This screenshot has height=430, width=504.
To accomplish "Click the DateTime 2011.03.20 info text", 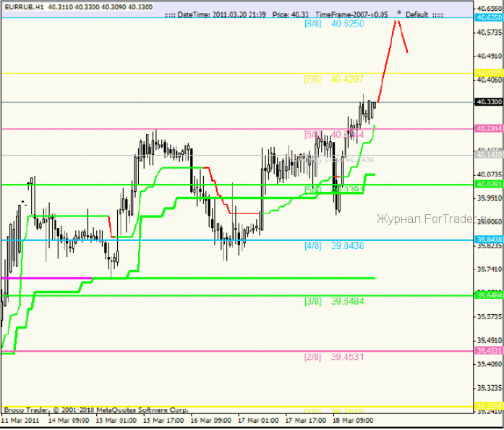I will pyautogui.click(x=224, y=14).
